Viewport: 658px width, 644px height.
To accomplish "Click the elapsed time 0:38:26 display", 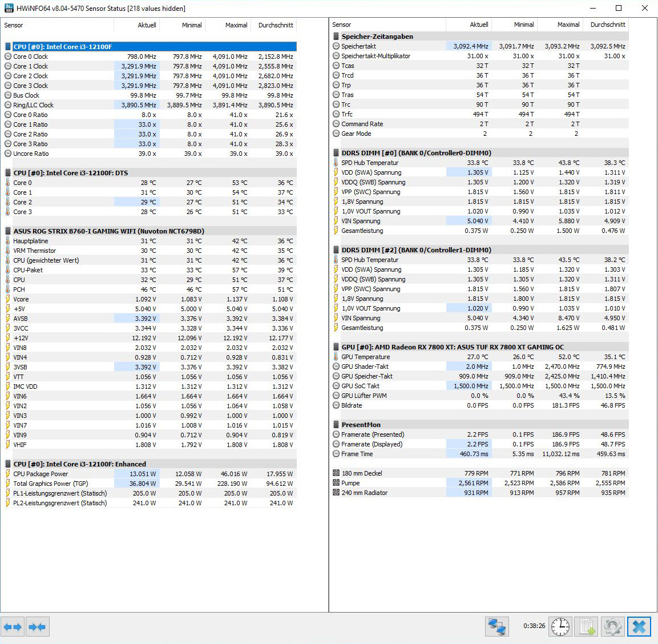I will click(x=534, y=626).
